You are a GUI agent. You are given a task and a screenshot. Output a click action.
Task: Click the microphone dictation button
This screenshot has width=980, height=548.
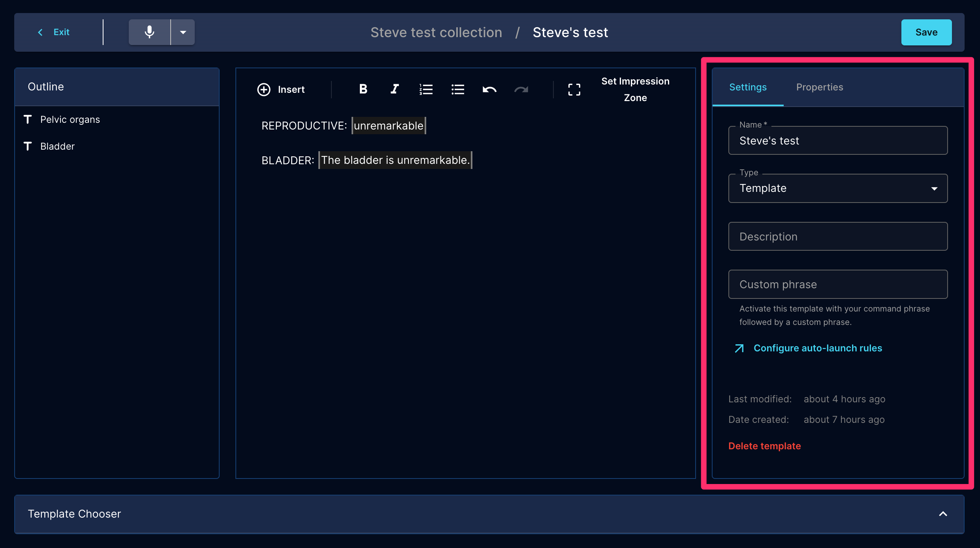coord(149,32)
